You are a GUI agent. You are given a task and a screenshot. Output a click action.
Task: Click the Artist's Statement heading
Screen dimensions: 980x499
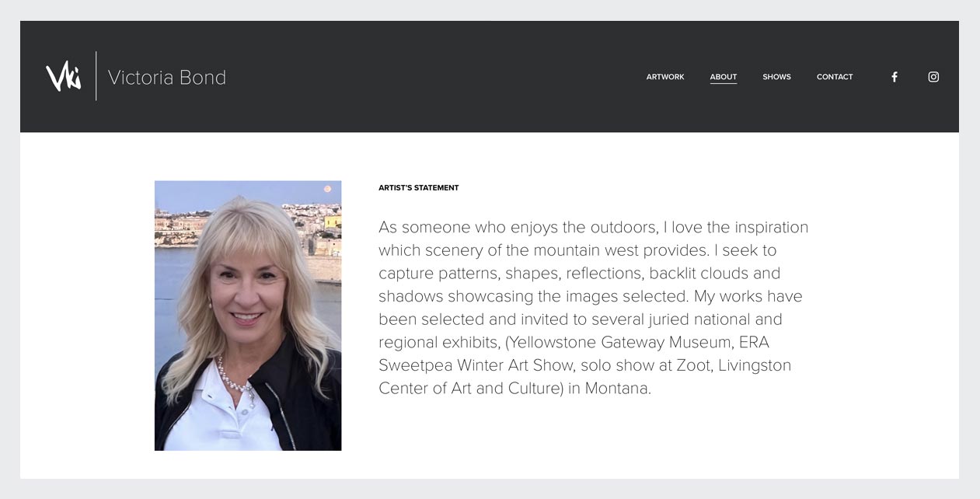point(419,188)
